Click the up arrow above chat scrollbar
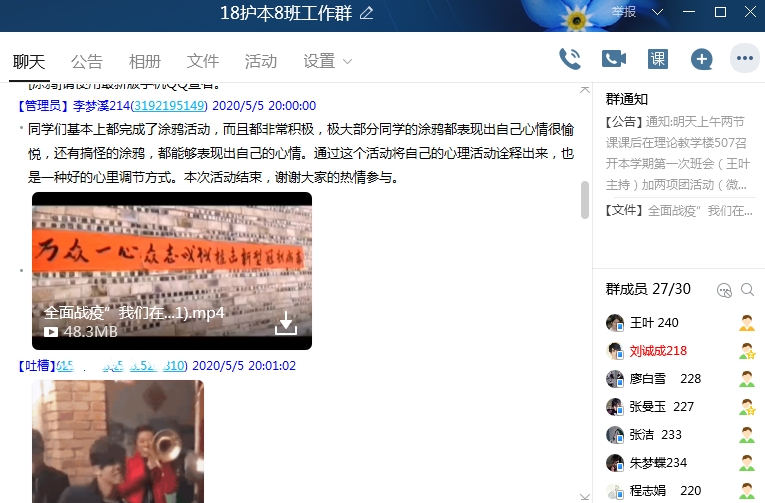The height and width of the screenshot is (503, 765). coord(585,91)
